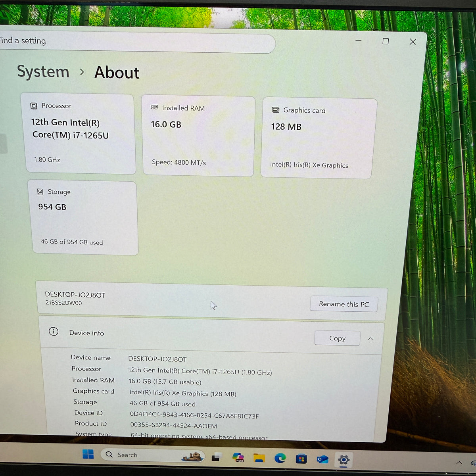This screenshot has width=476, height=476.
Task: Collapse the Device info section chevron
Action: [x=370, y=339]
